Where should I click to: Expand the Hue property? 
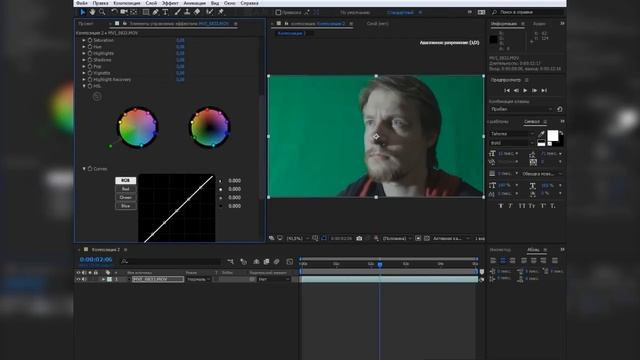[84, 47]
